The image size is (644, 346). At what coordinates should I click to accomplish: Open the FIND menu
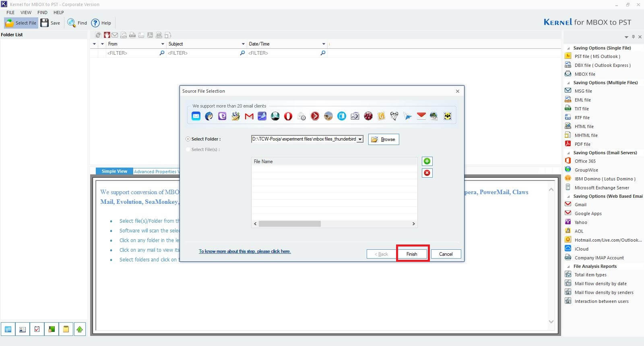click(42, 12)
